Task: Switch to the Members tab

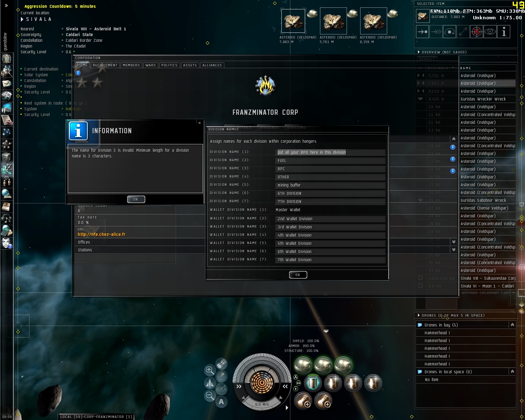Action: tap(131, 65)
